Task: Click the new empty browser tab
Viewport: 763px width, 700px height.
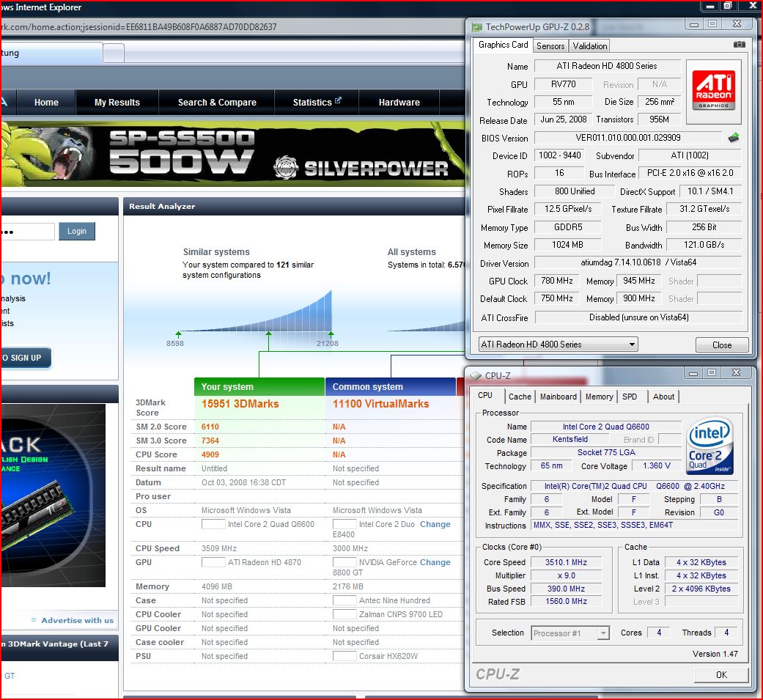Action: pyautogui.click(x=114, y=53)
